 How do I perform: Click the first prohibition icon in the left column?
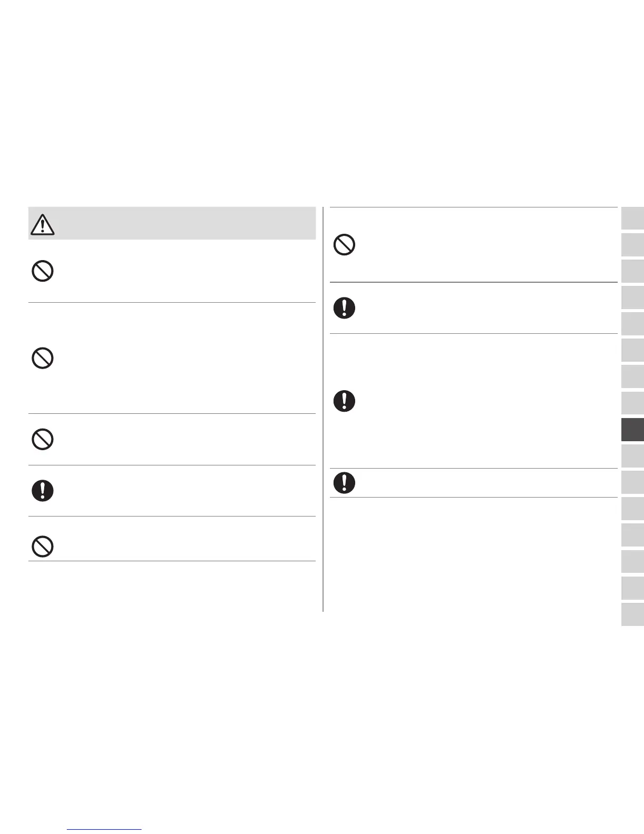pos(43,272)
